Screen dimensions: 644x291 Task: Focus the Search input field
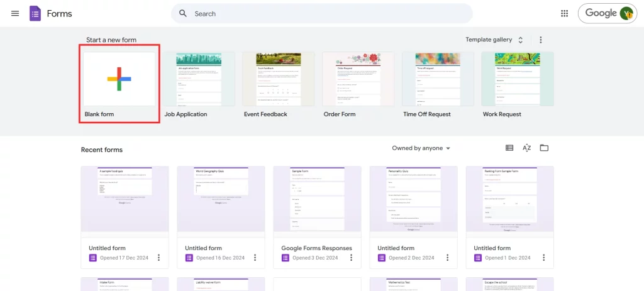point(321,14)
